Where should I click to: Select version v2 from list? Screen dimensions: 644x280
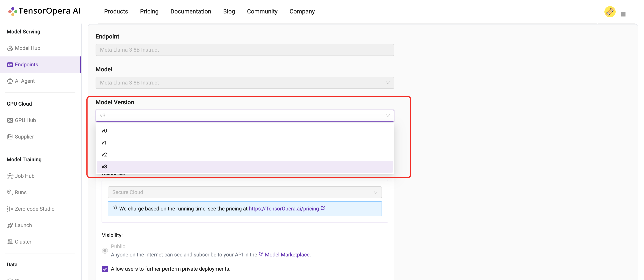click(245, 155)
